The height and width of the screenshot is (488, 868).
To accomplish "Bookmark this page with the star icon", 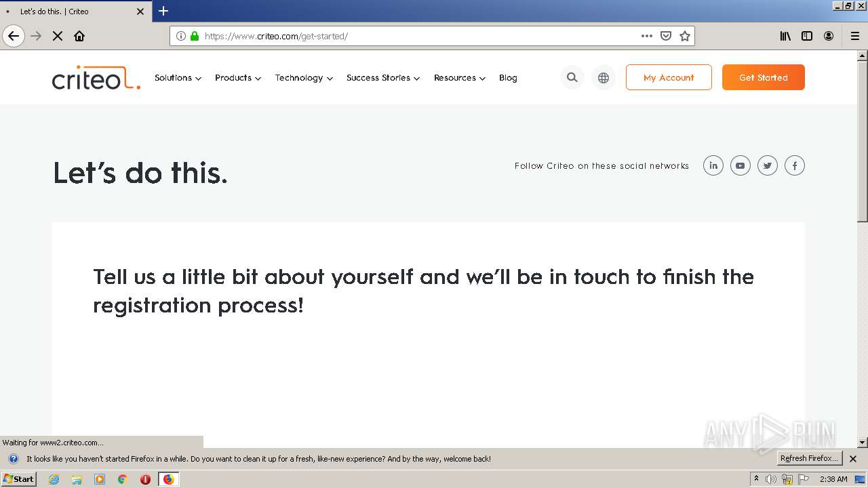I will click(x=685, y=36).
